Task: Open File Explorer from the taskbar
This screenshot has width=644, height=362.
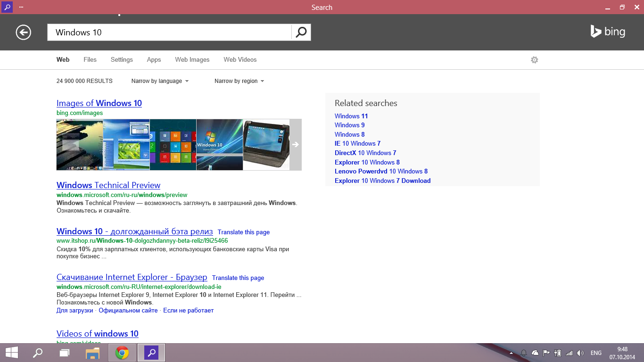Action: pos(93,353)
